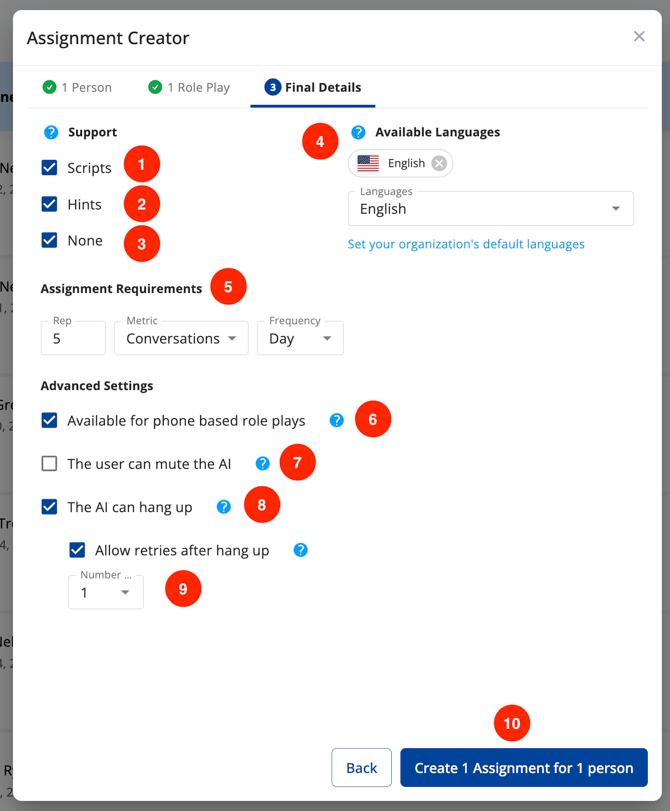Open the Languages dropdown
The width and height of the screenshot is (670, 811).
490,209
